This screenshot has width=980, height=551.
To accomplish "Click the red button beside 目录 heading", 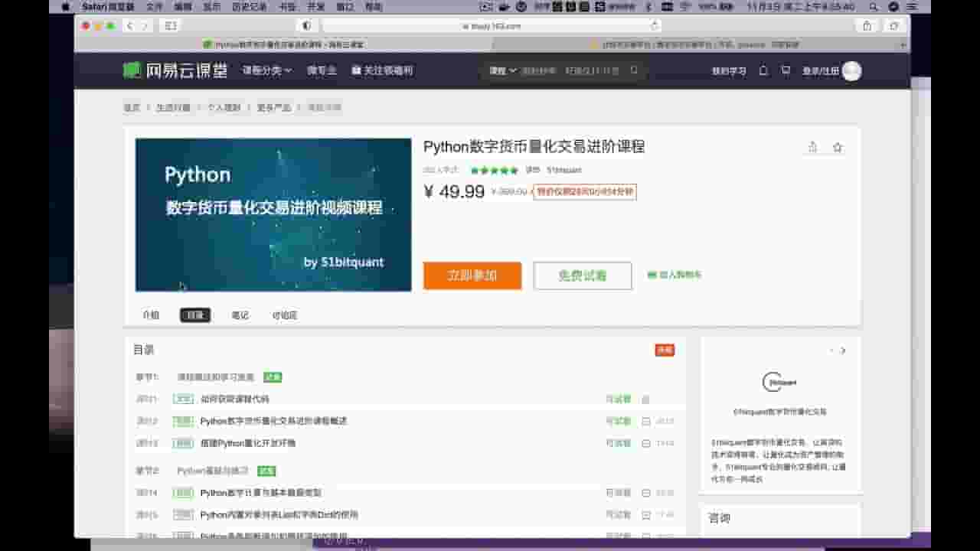I will (x=665, y=350).
